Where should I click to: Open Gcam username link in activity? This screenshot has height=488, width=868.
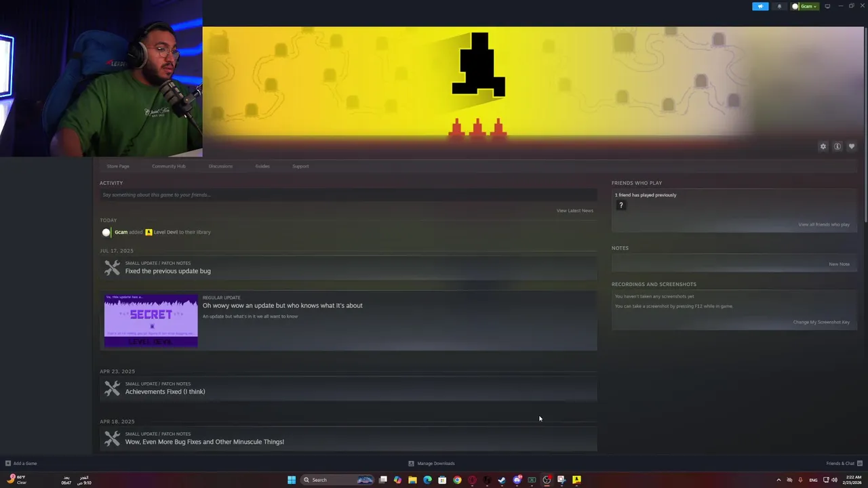click(121, 232)
